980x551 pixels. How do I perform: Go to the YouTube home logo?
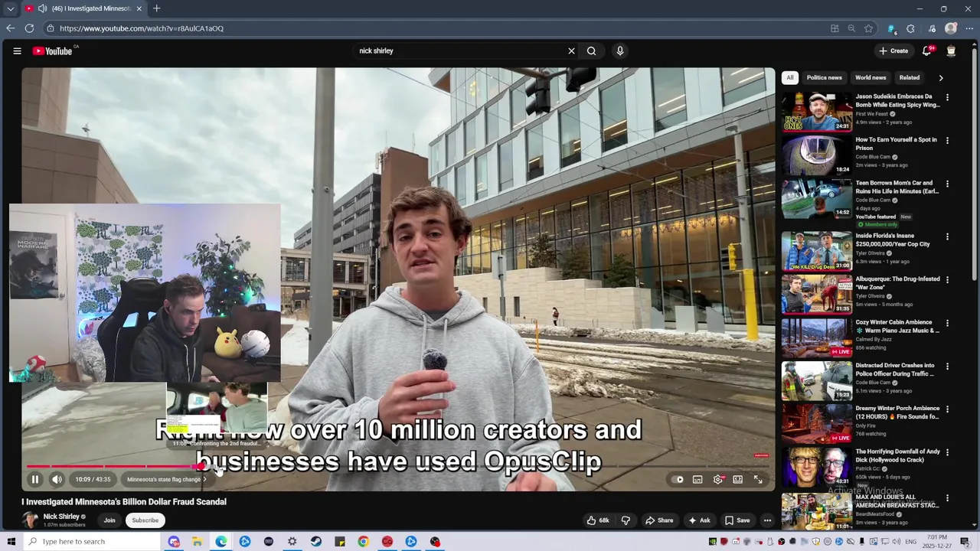coord(52,51)
